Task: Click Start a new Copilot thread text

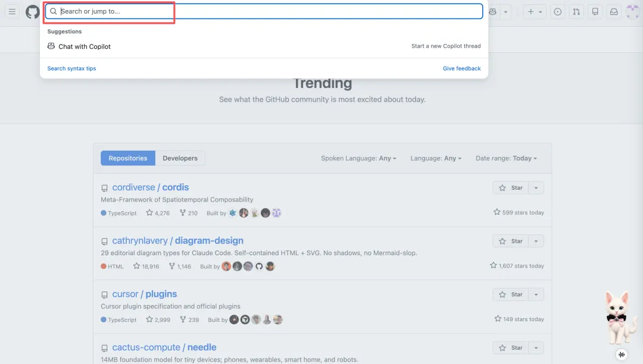Action: [446, 46]
